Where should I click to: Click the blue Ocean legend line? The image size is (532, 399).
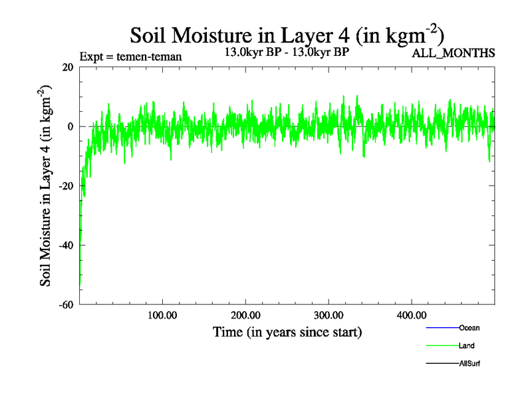click(442, 328)
